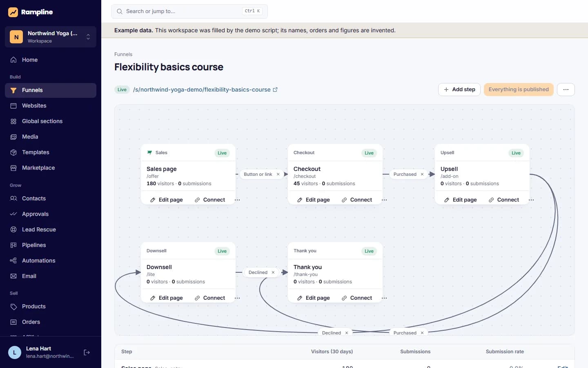Click Connect on Thank you card
The image size is (588, 368).
pyautogui.click(x=357, y=298)
